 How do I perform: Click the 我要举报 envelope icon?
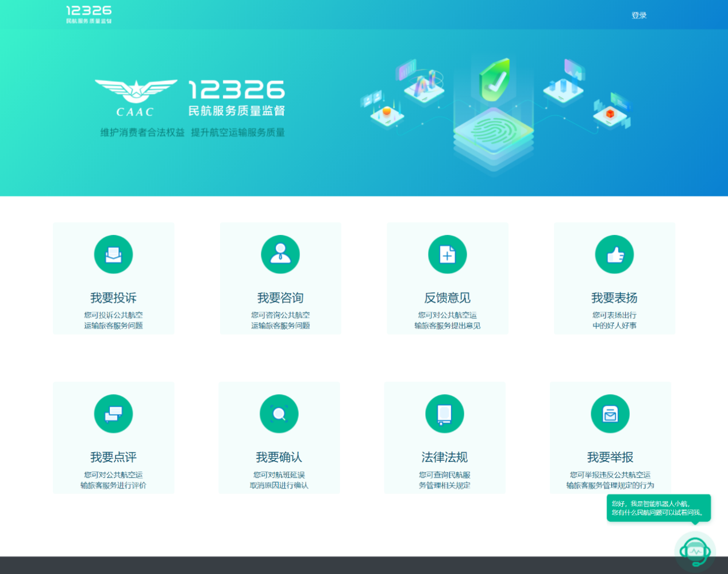(610, 414)
